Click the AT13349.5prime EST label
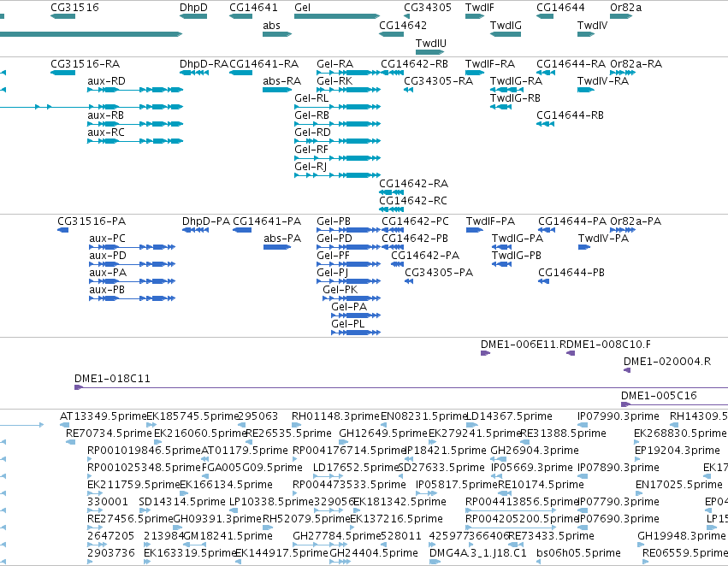728x566 pixels. tap(103, 416)
